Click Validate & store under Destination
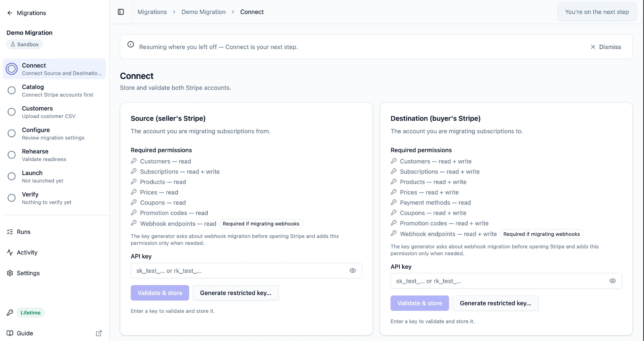 coord(420,304)
